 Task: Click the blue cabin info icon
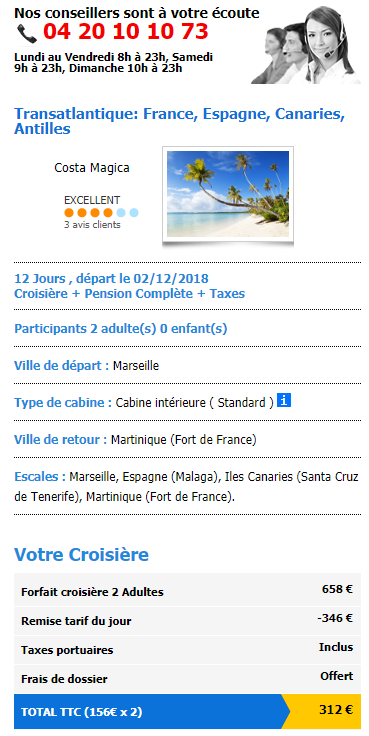coord(284,400)
